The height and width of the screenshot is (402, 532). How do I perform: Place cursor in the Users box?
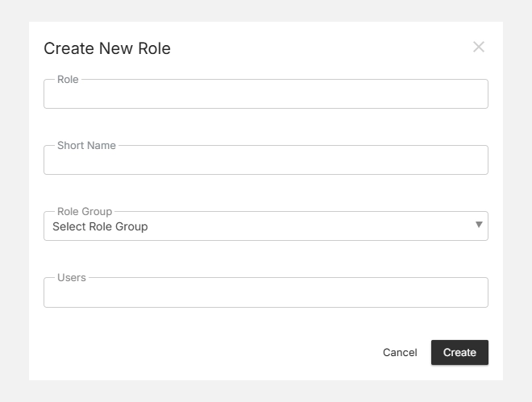point(265,293)
